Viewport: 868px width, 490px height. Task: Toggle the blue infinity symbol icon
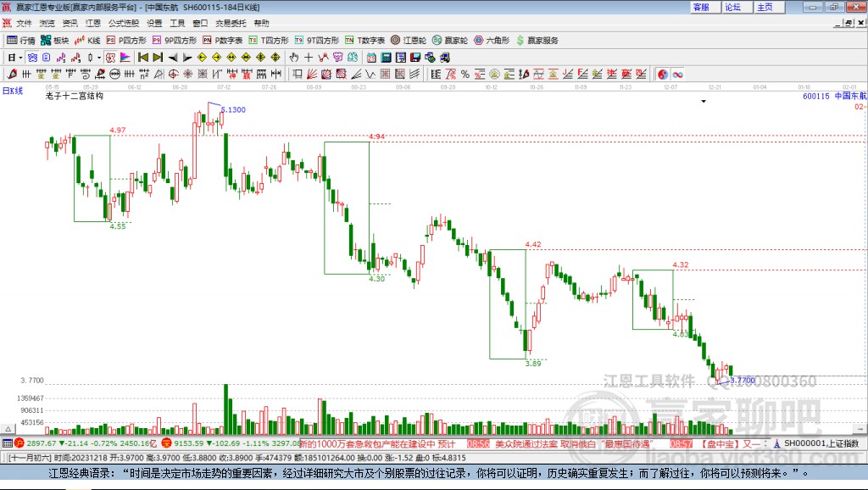pyautogui.click(x=677, y=75)
